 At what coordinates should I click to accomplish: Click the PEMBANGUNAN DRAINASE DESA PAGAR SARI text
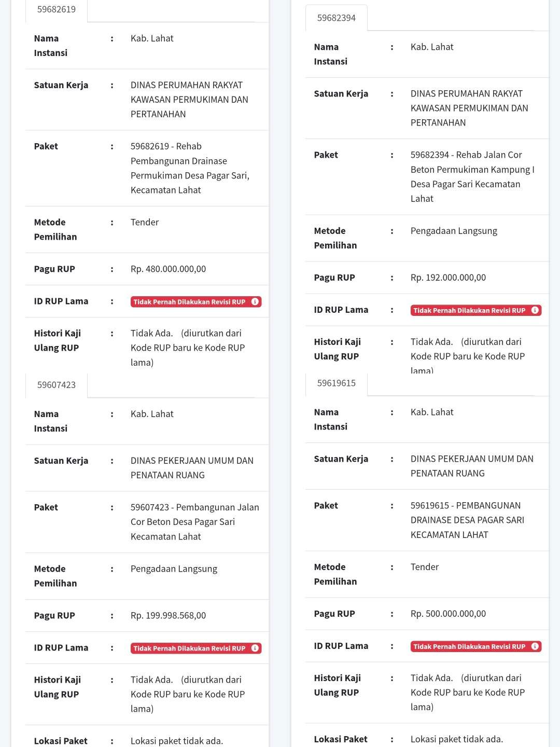pos(467,520)
